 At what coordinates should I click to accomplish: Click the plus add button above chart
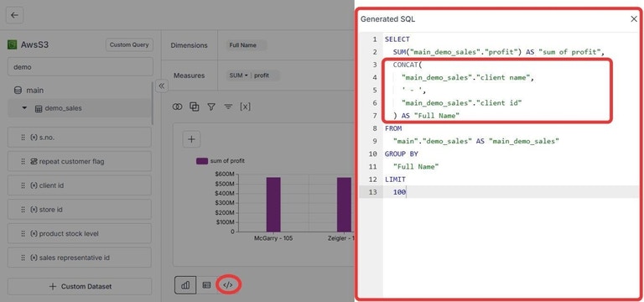[191, 139]
